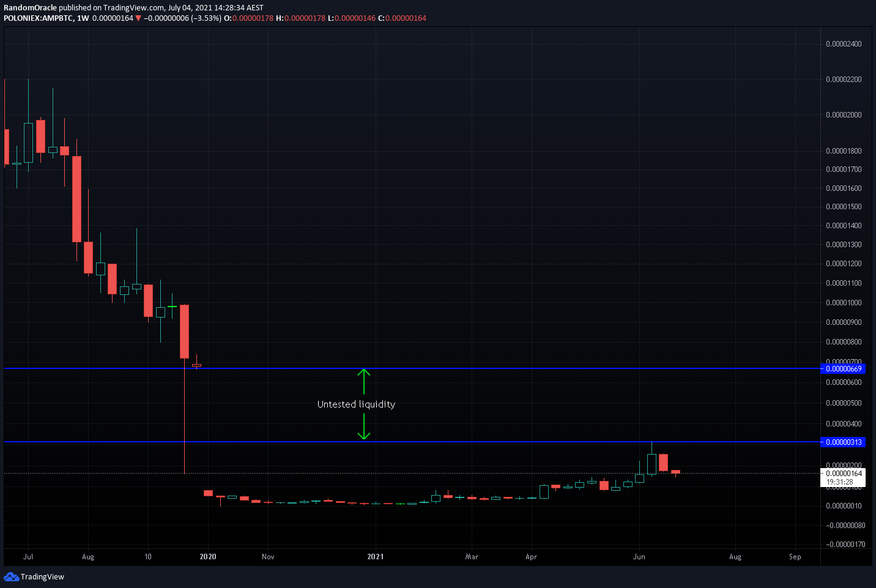Click the 1W timeframe label
The height and width of the screenshot is (588, 876).
(83, 18)
